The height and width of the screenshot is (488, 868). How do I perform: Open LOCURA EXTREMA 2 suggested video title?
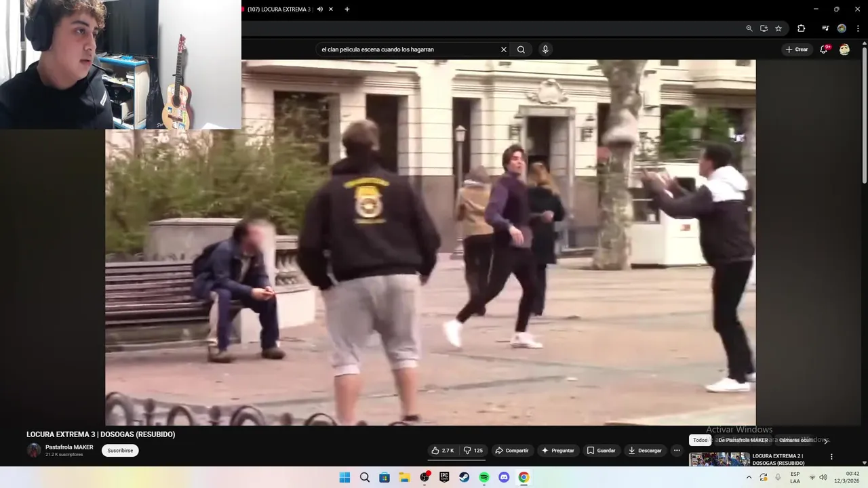[x=778, y=460]
